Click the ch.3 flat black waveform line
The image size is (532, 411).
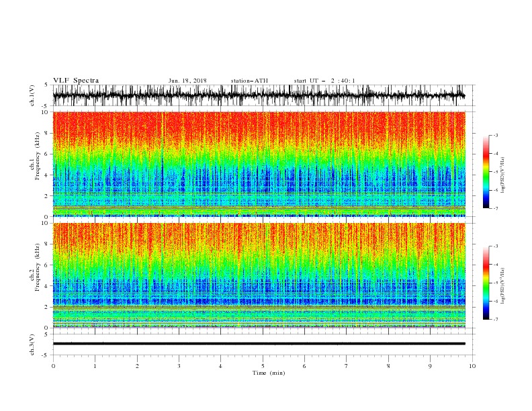pos(259,344)
